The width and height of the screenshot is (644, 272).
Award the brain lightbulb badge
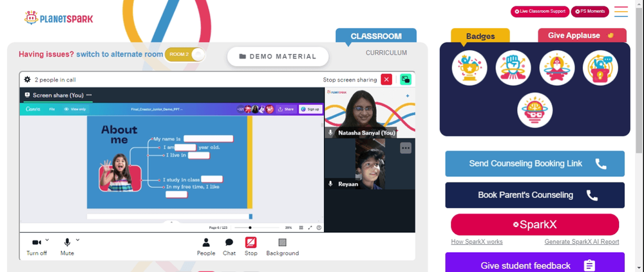point(535,110)
